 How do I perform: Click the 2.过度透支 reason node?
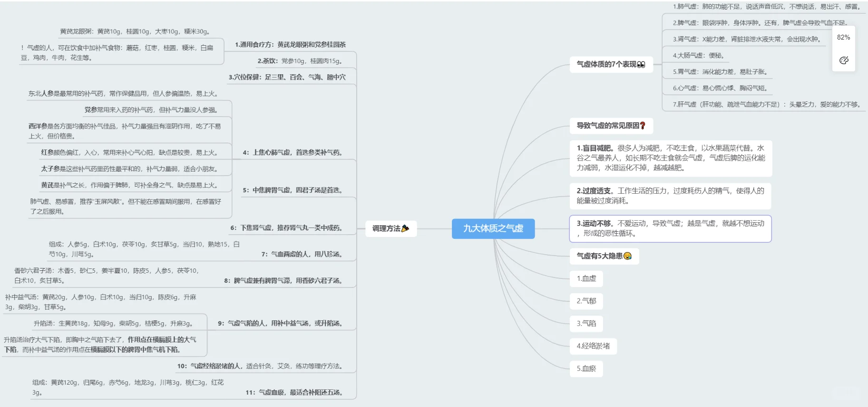click(671, 196)
